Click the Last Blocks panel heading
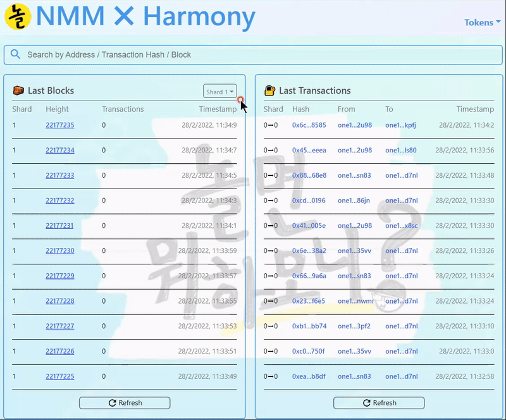The width and height of the screenshot is (506, 420). (x=51, y=90)
